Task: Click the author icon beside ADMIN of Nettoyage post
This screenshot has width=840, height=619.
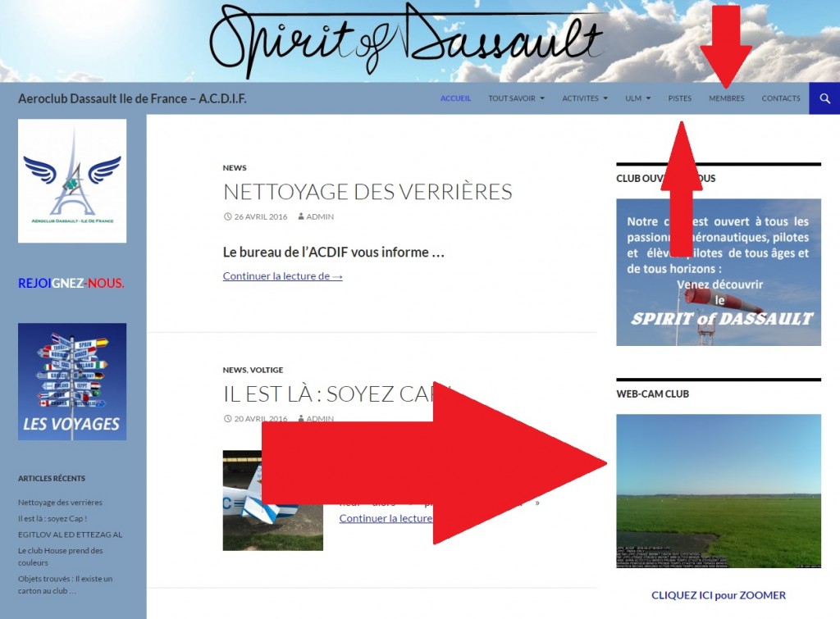Action: tap(301, 217)
